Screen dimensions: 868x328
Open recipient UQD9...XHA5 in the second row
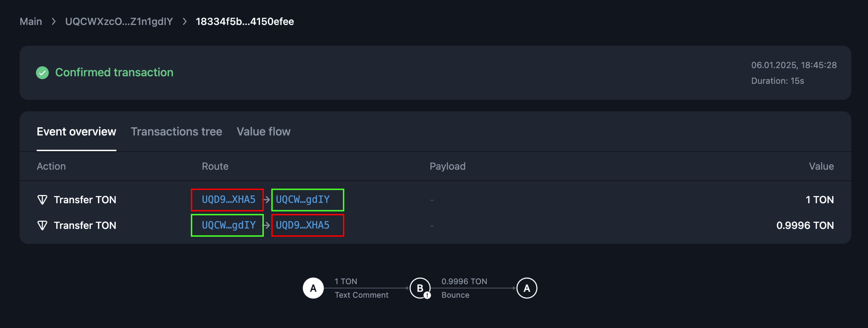point(303,225)
